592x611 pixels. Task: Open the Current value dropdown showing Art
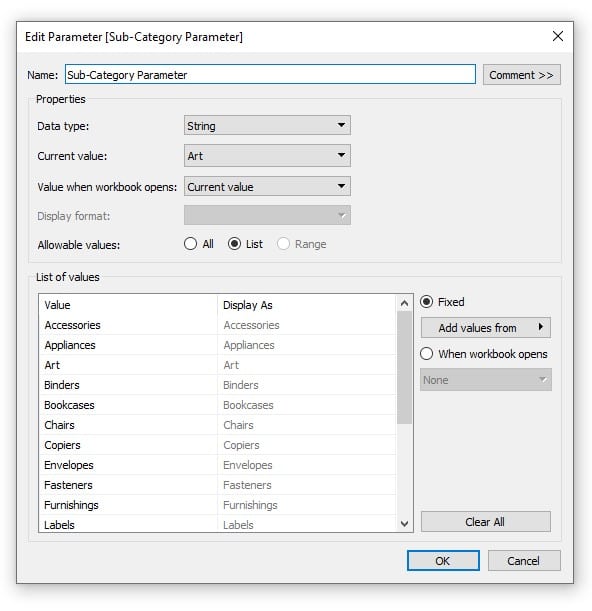click(267, 155)
